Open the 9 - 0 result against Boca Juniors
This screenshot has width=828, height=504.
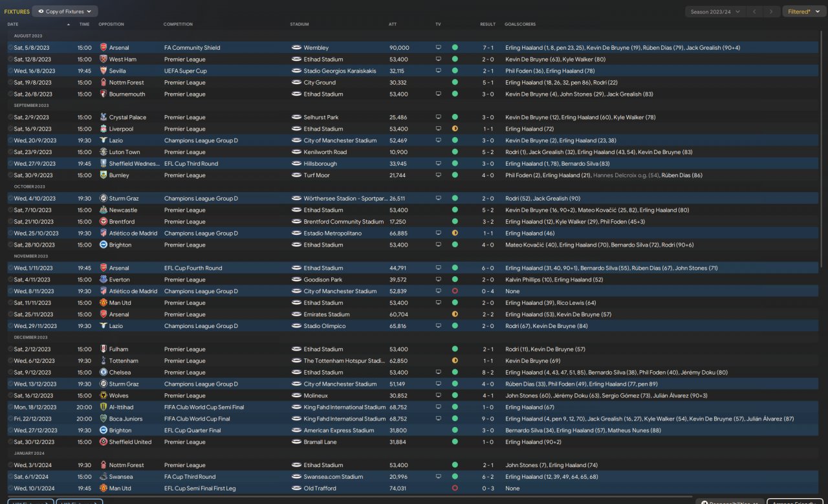tap(488, 419)
